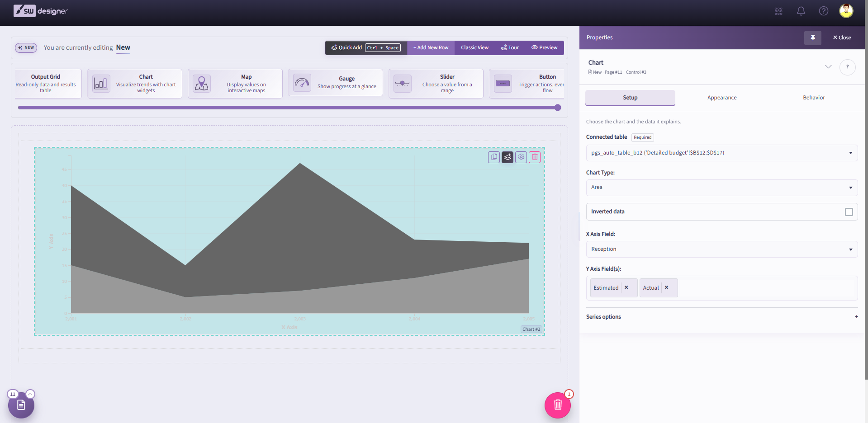Collapse the Chart properties chevron

click(x=828, y=67)
